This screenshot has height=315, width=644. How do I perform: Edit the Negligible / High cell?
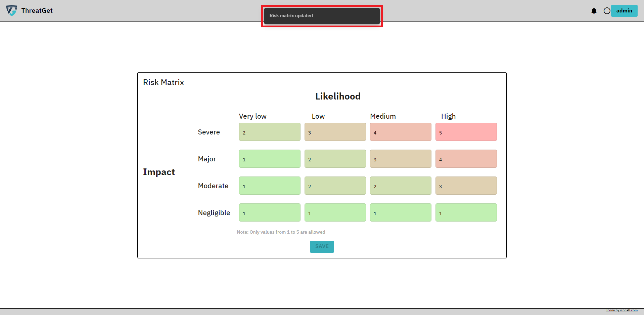(466, 212)
